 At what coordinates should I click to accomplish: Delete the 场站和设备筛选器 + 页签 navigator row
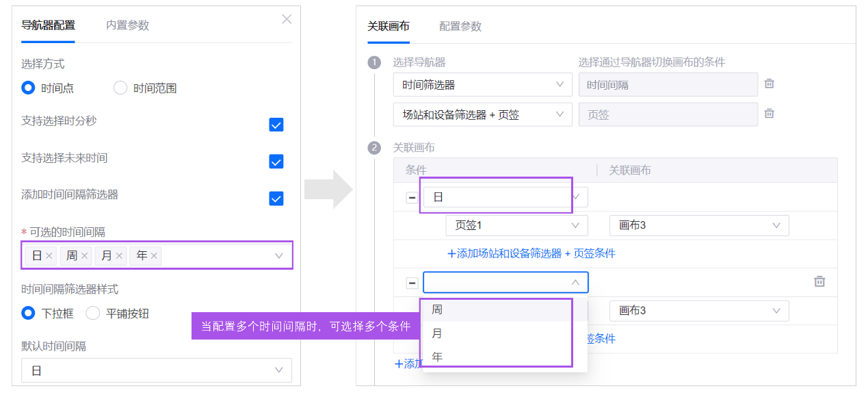(x=769, y=114)
